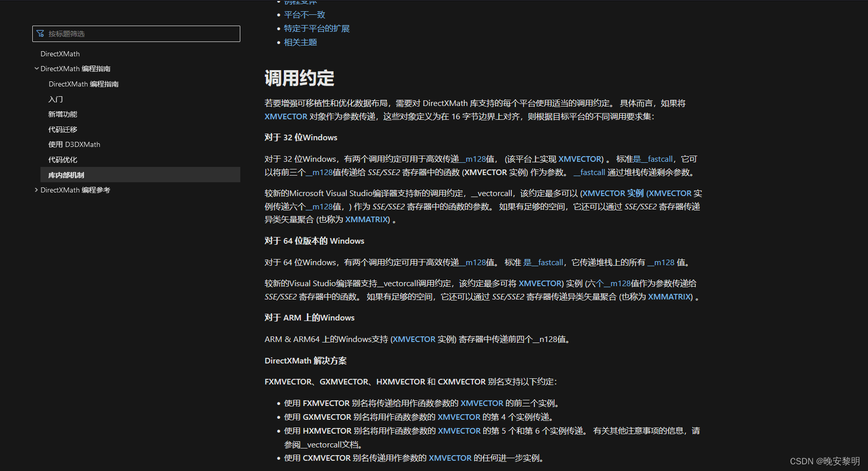Image resolution: width=868 pixels, height=471 pixels.
Task: Collapse the DirectXMath 编程指南 tree node chevron
Action: click(x=36, y=69)
